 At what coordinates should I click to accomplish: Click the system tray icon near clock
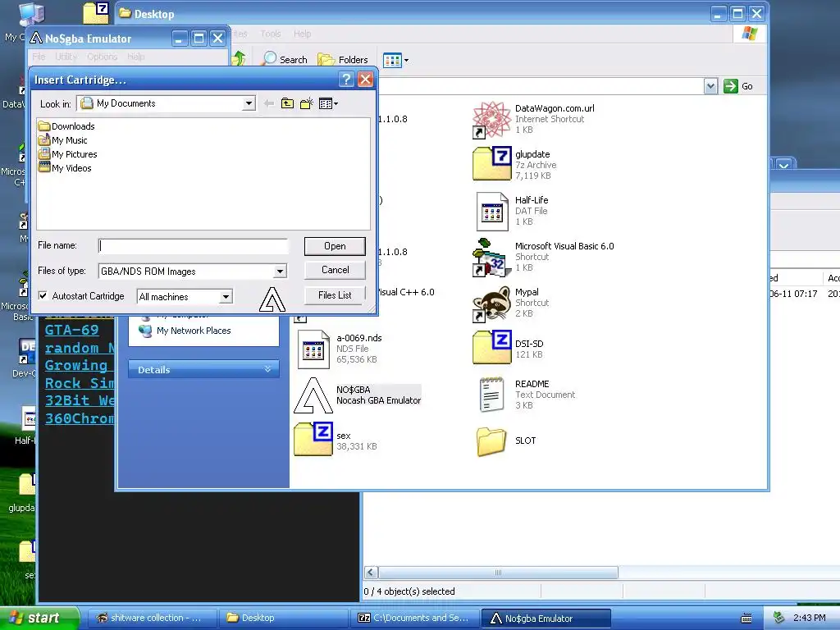[x=779, y=619]
